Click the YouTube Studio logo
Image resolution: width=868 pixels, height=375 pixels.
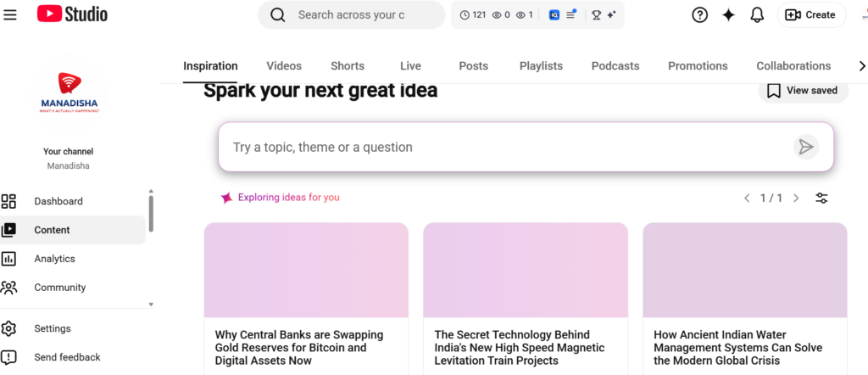pyautogui.click(x=73, y=14)
